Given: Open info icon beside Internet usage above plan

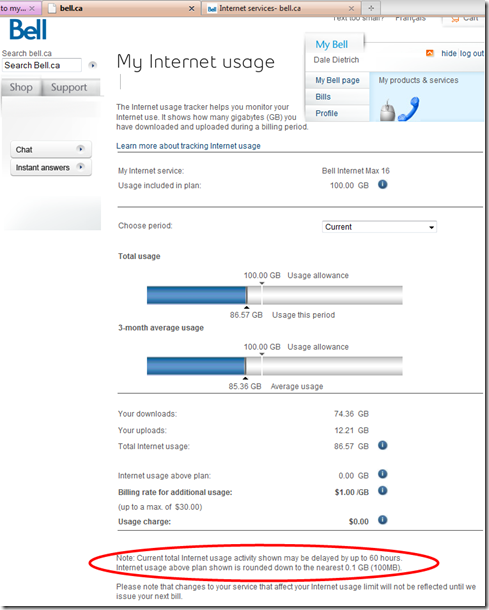Looking at the screenshot, I should click(383, 474).
